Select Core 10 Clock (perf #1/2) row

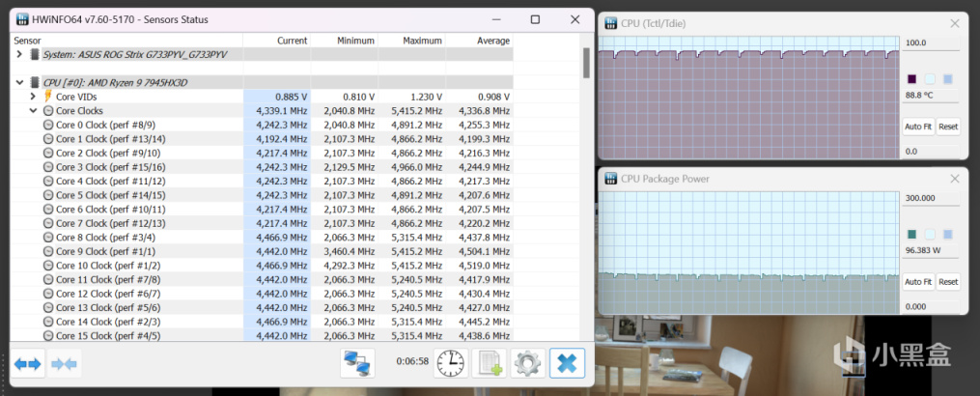(x=263, y=266)
